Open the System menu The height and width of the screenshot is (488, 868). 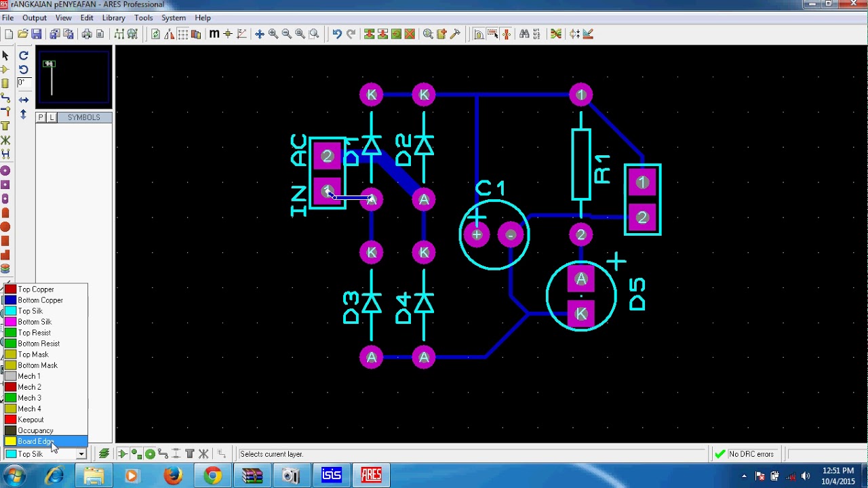[x=174, y=18]
